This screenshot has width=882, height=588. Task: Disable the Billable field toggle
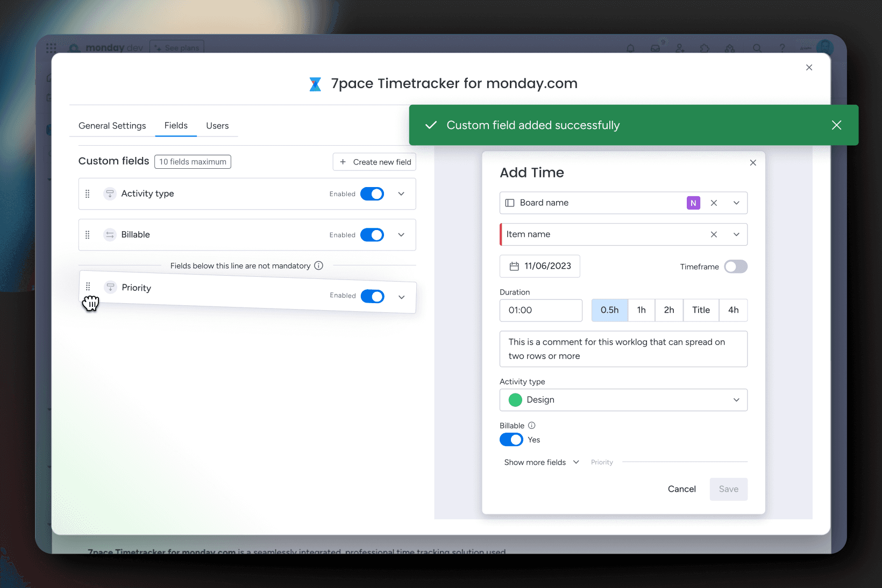coord(372,235)
